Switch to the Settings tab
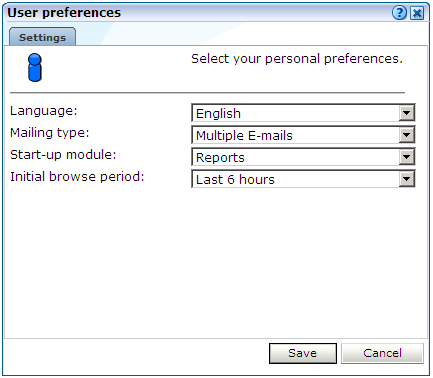 click(42, 37)
